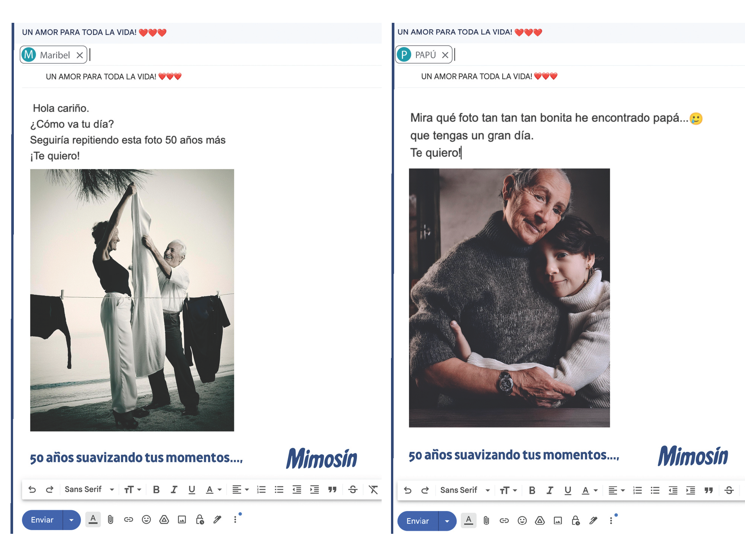Screen dimensions: 745x560
Task: Toggle italic formatting in the PAPÚ email
Action: pyautogui.click(x=549, y=490)
